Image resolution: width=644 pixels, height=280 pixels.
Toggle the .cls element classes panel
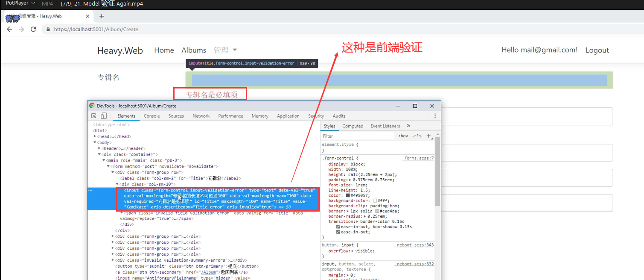point(417,136)
